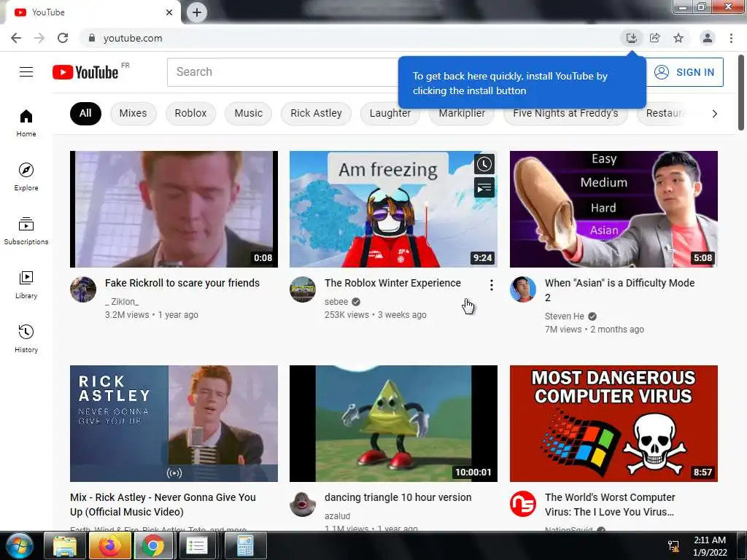Open The Roblox Winter Experience title link

[x=392, y=283]
